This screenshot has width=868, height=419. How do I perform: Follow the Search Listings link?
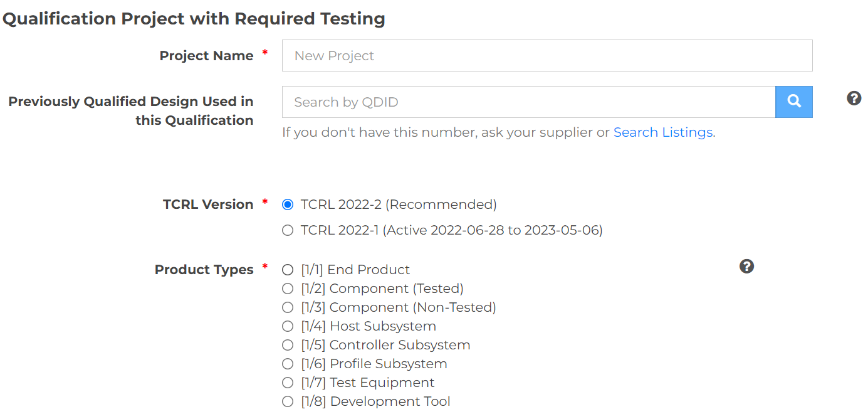[x=663, y=132]
